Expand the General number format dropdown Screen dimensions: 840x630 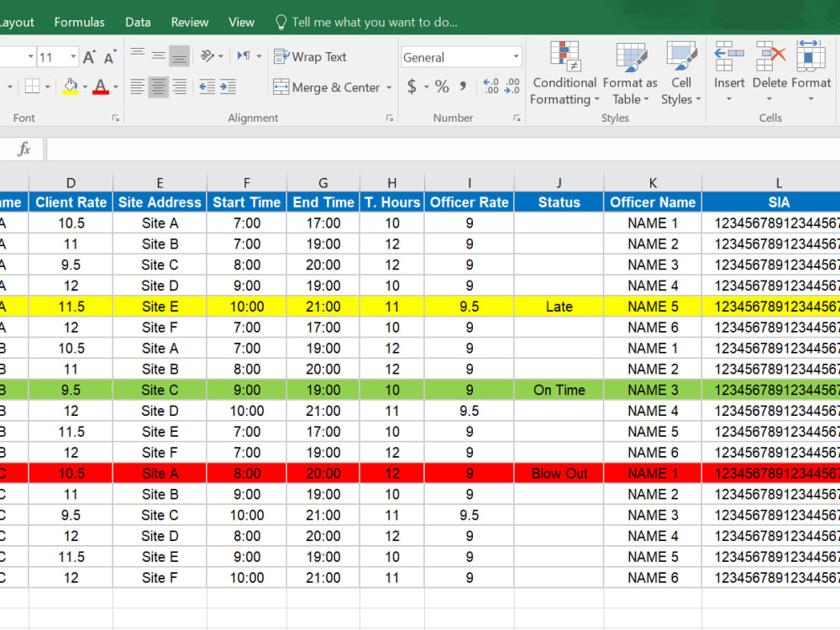coord(516,57)
